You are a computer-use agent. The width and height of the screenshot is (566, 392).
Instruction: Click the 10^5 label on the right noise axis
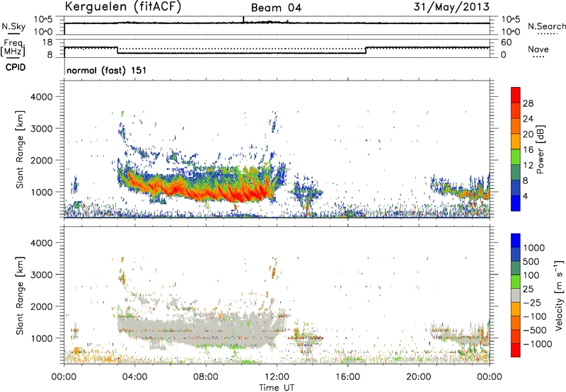click(511, 19)
